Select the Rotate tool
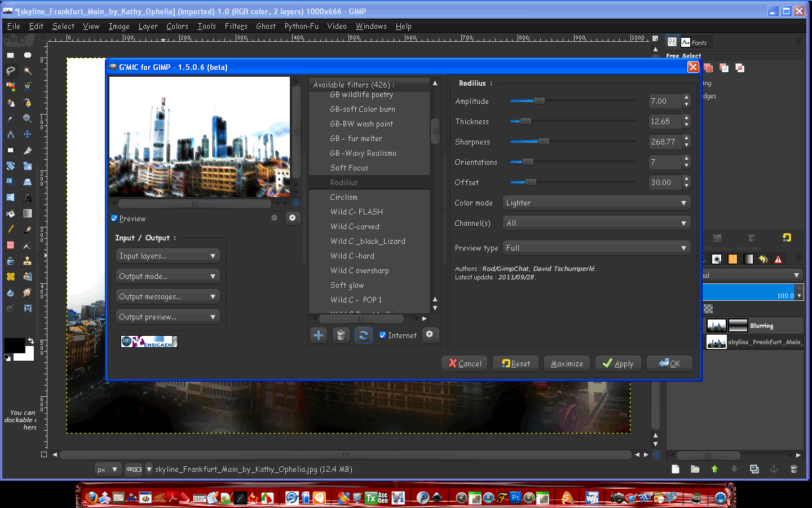Screen dimensions: 812x508 point(10,166)
